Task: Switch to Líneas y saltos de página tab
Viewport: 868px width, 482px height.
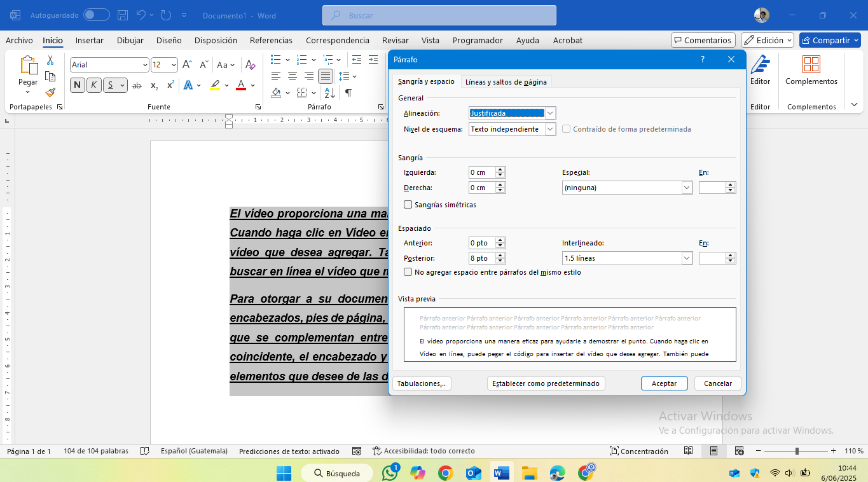Action: click(506, 81)
